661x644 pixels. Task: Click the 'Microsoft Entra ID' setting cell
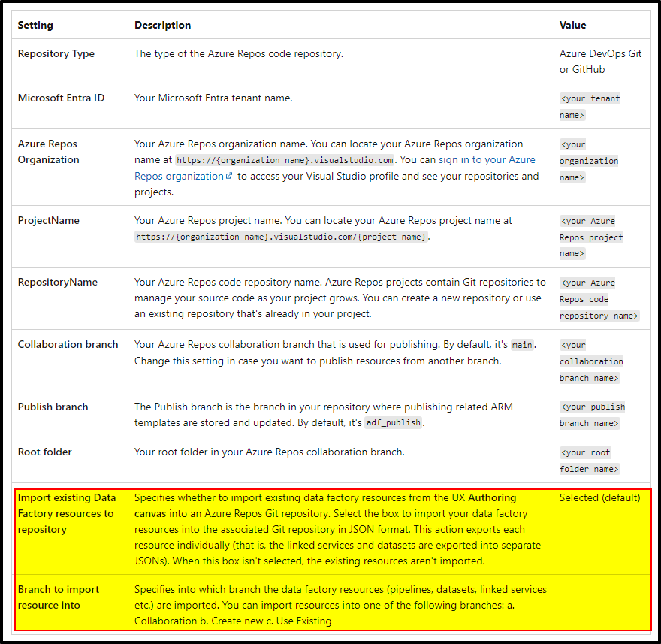tap(61, 98)
